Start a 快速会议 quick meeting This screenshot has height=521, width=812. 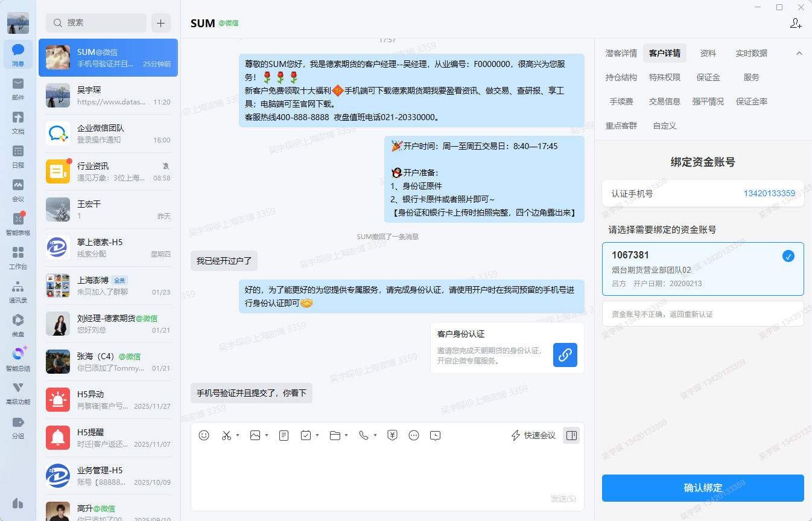coord(533,435)
